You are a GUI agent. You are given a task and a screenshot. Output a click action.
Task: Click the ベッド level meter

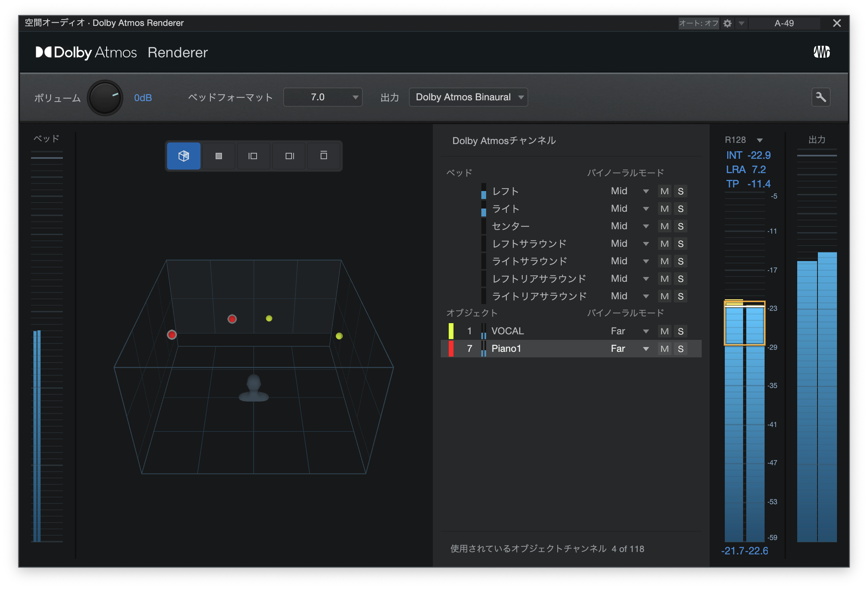(47, 346)
